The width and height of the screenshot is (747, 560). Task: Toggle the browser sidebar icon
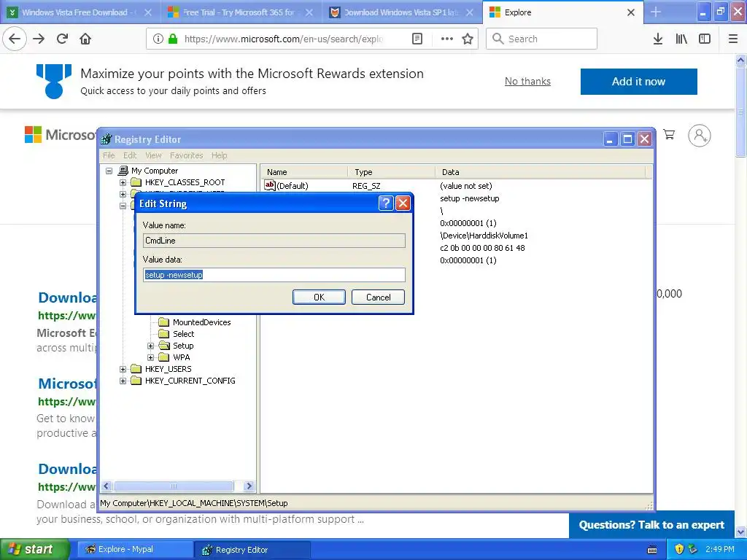pyautogui.click(x=705, y=39)
